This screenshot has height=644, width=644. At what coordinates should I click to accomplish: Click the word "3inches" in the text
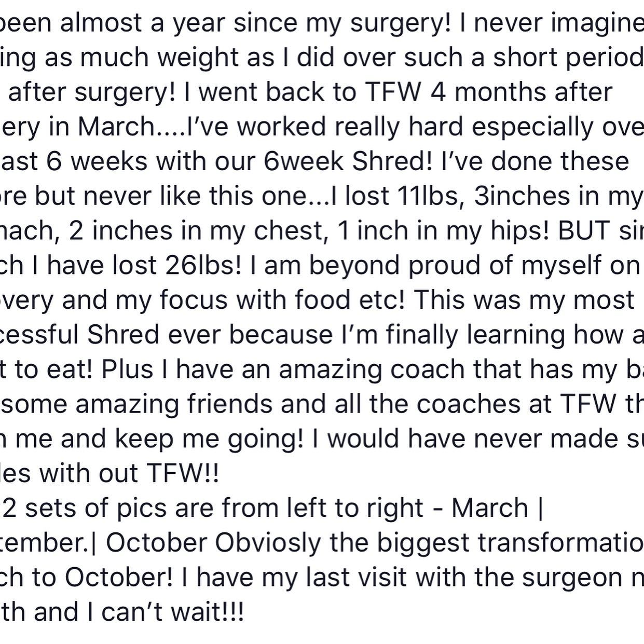(522, 196)
